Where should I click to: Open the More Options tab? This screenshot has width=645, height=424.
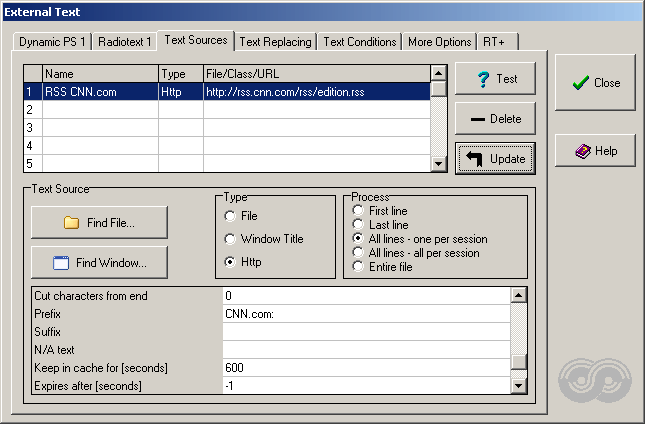click(x=439, y=42)
